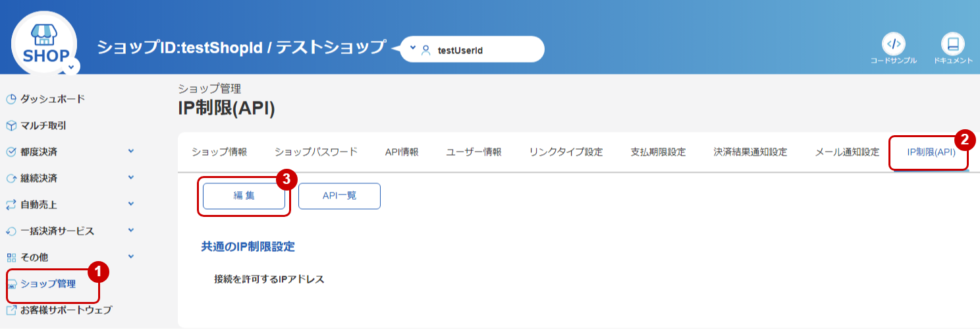Expand the その他 menu chevron

pyautogui.click(x=130, y=257)
